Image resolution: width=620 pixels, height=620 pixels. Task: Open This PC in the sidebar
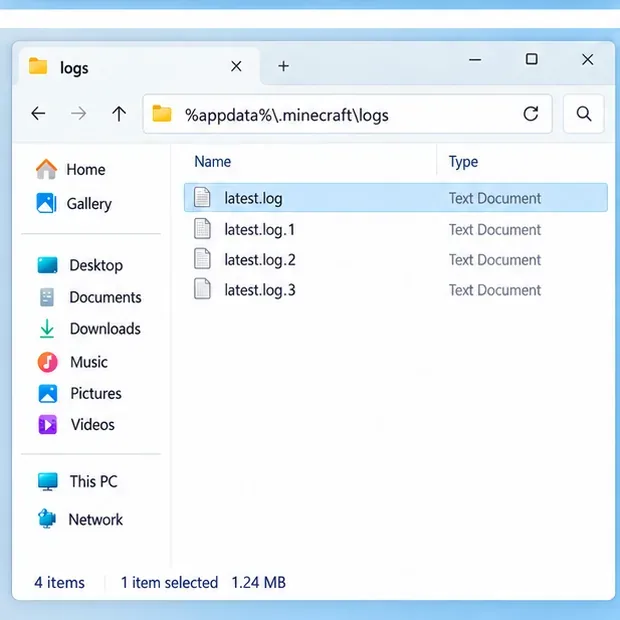coord(78,482)
